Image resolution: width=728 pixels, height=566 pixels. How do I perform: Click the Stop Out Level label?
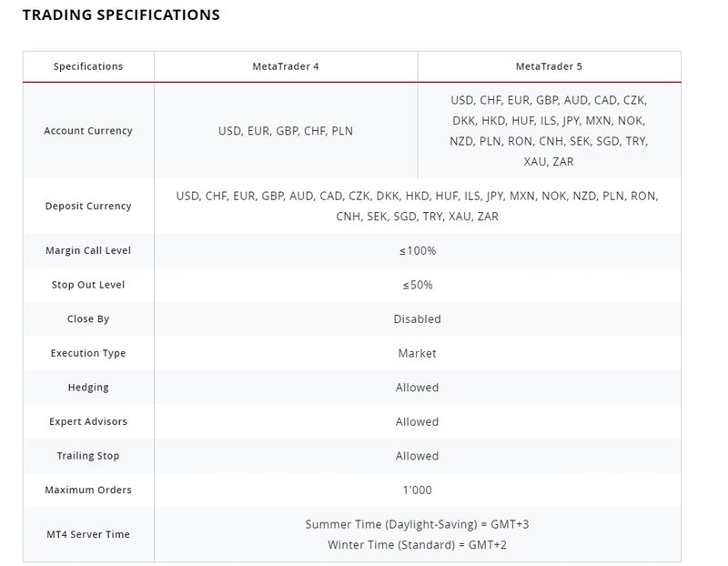(x=88, y=285)
